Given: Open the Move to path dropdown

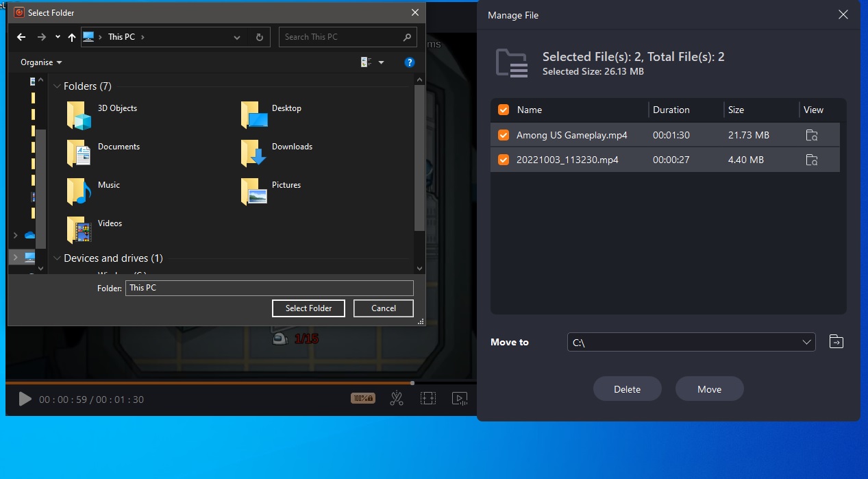Looking at the screenshot, I should click(x=806, y=342).
